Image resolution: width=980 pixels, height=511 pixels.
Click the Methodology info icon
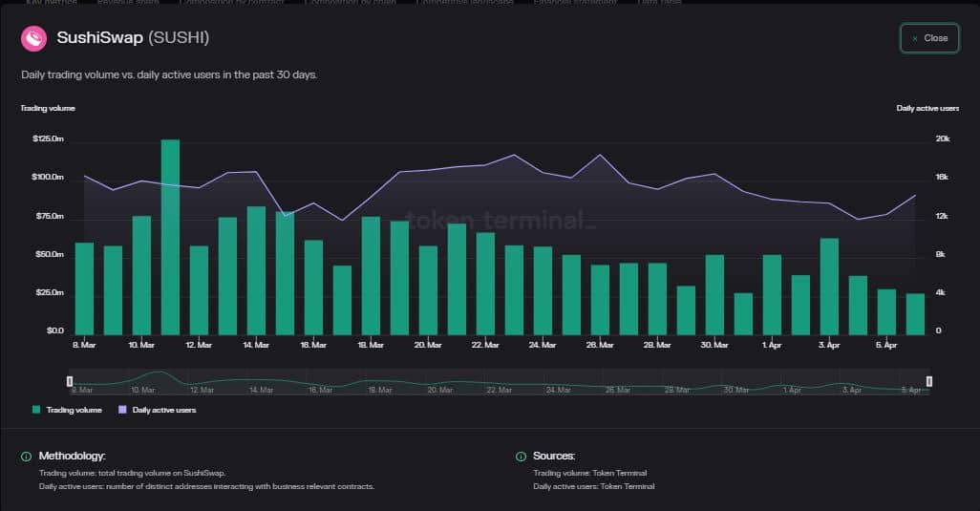(x=26, y=457)
